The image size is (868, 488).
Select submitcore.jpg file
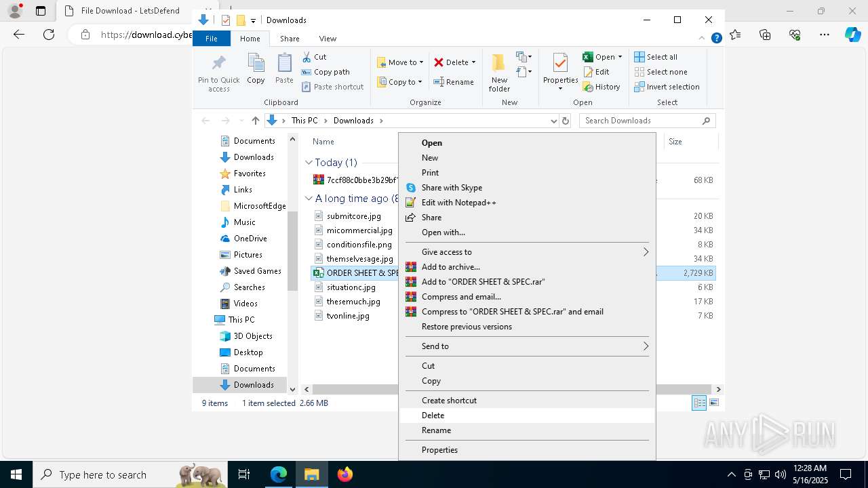(x=353, y=216)
